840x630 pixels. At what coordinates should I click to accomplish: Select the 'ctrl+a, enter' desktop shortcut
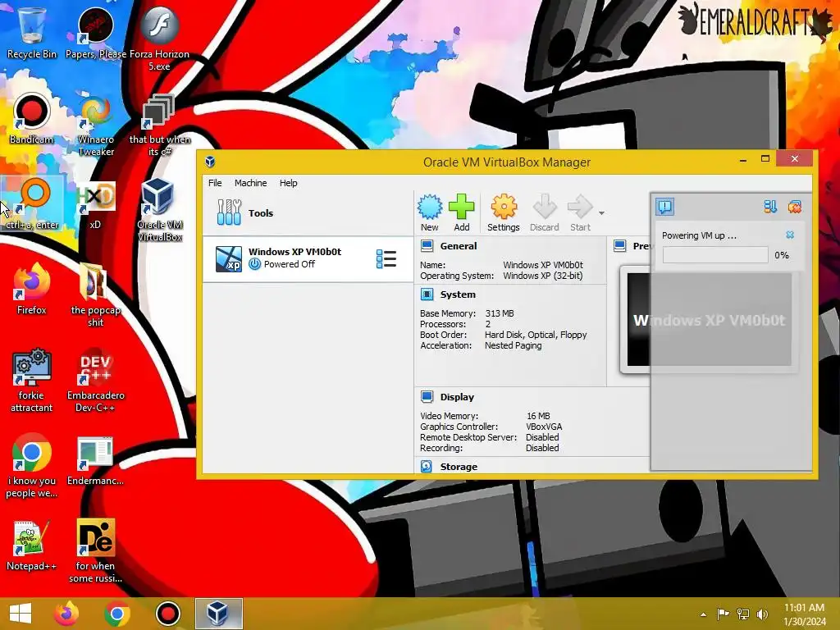[33, 203]
